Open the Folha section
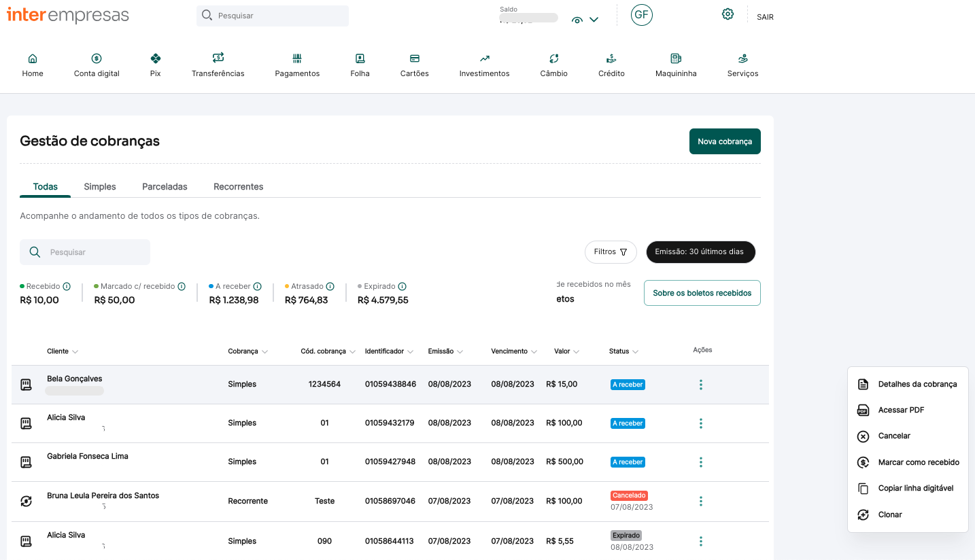The height and width of the screenshot is (560, 975). 360,65
